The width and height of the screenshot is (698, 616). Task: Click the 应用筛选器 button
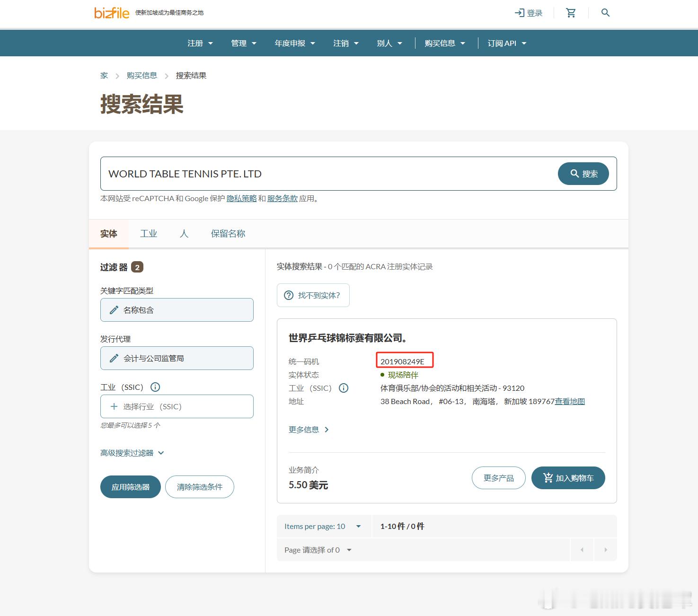131,487
